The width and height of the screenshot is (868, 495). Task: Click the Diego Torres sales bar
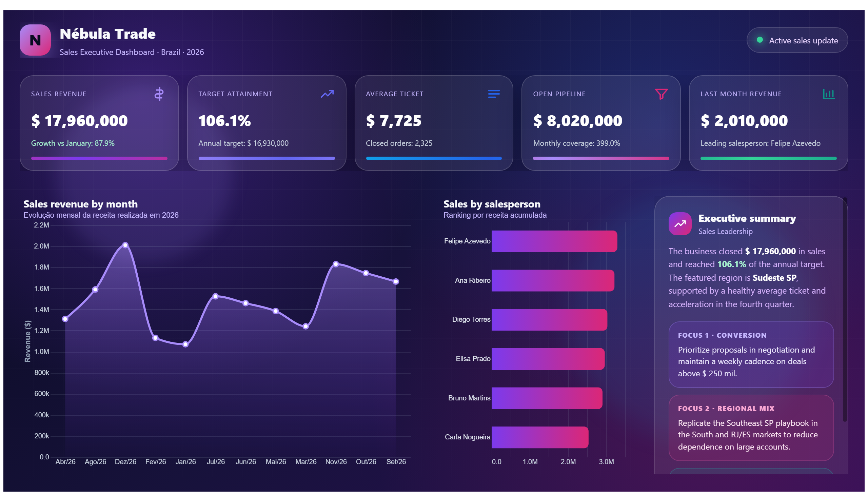click(549, 320)
